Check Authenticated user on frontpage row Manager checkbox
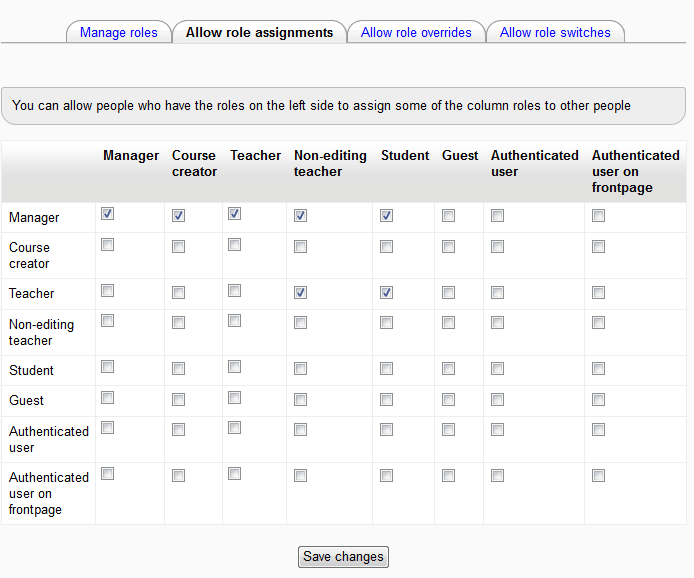 (108, 474)
